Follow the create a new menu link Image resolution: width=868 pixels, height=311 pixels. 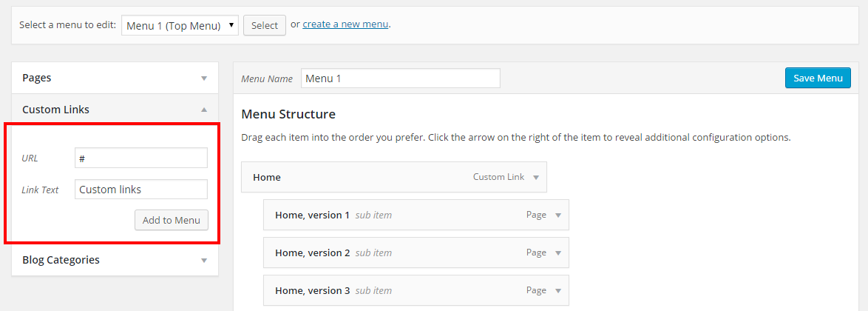(345, 24)
